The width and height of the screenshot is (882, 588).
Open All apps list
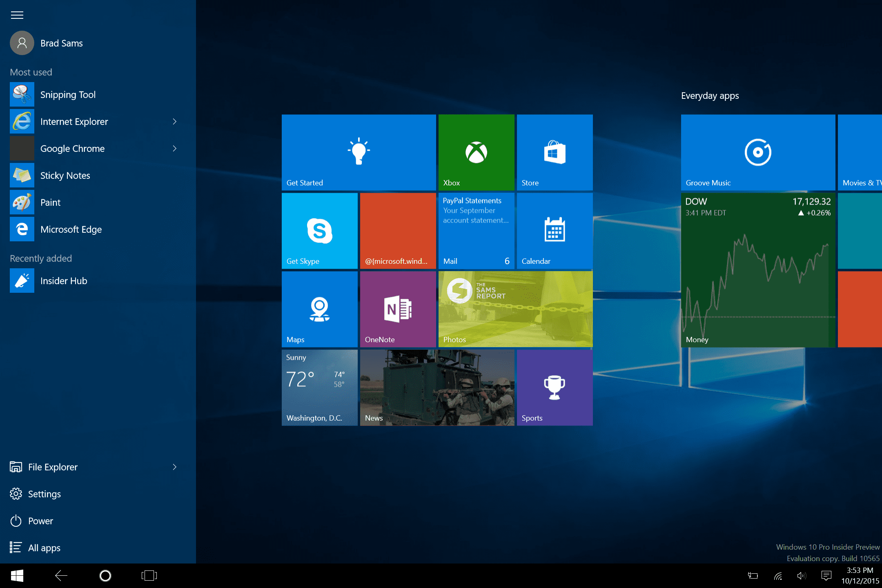pos(44,548)
